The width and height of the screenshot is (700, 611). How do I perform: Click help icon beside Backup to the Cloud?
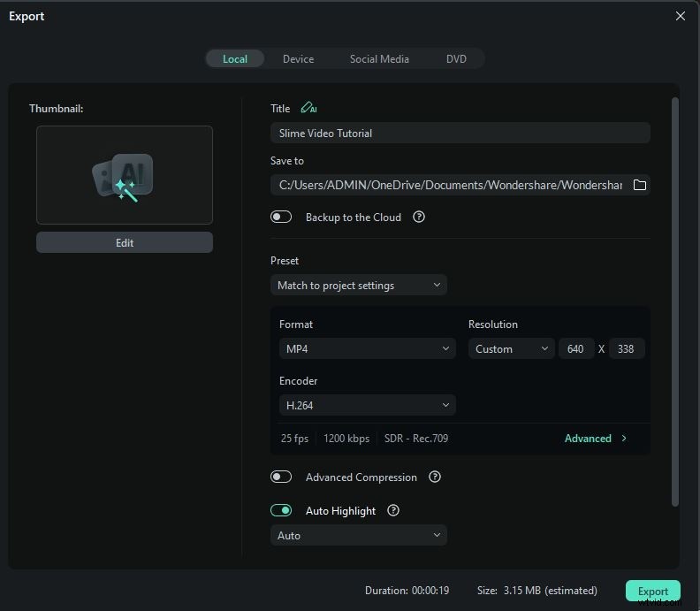(x=419, y=217)
